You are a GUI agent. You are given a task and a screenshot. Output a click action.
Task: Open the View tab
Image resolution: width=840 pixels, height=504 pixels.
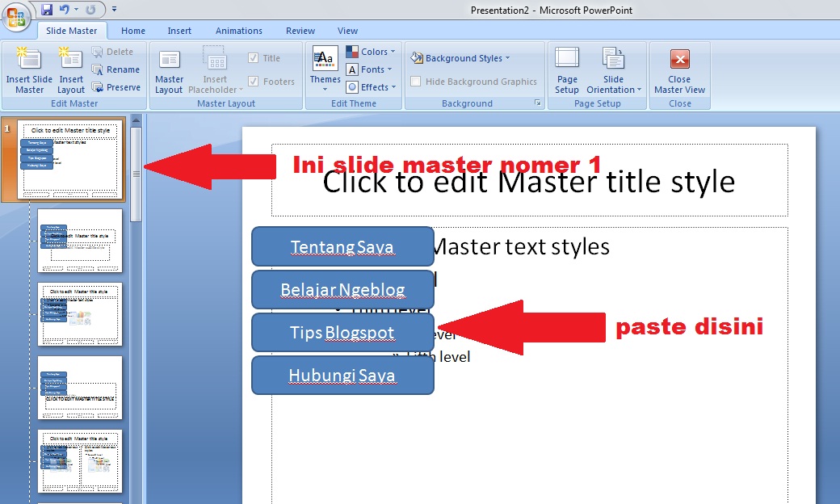[347, 31]
